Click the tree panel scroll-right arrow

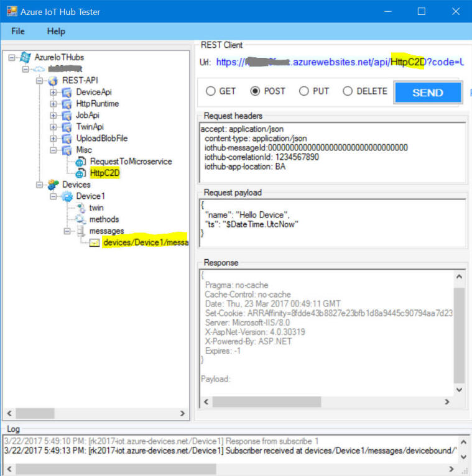[x=182, y=413]
